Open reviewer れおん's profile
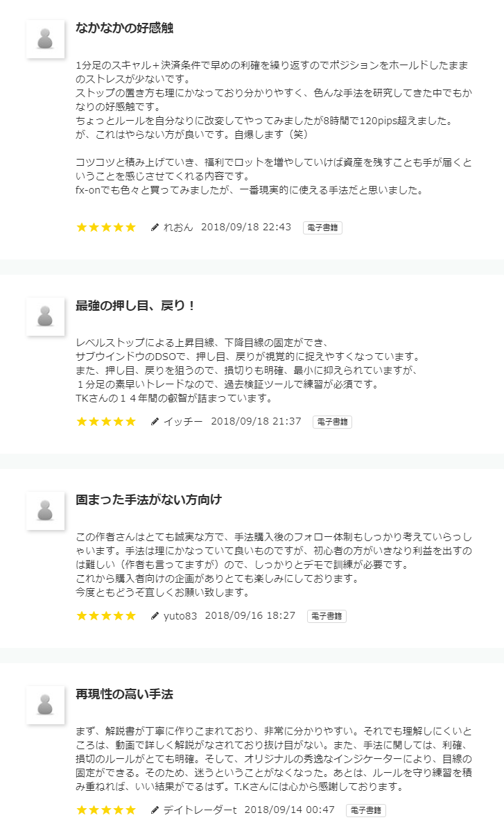Screen dimensions: 504x838 coord(178,228)
